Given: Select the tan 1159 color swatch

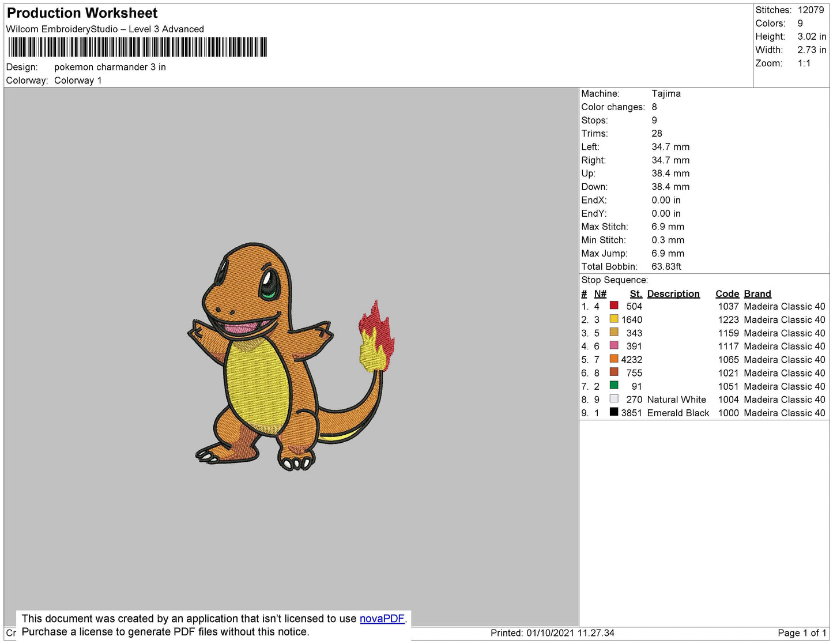Looking at the screenshot, I should click(x=614, y=332).
